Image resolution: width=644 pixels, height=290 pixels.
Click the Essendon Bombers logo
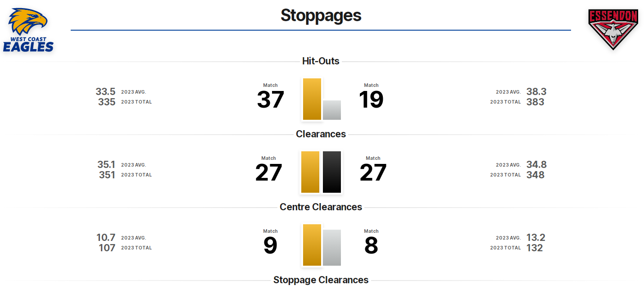pos(613,29)
